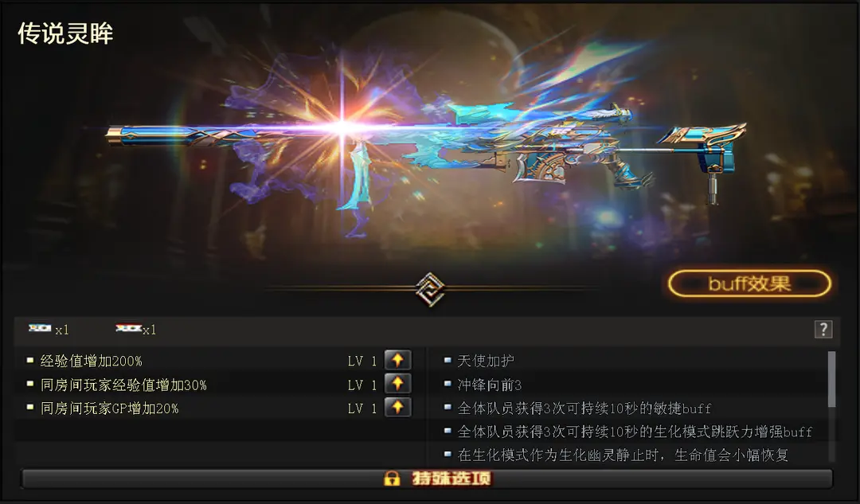The image size is (860, 504).
Task: Click the buff list scrollbar thumb
Action: pyautogui.click(x=831, y=380)
